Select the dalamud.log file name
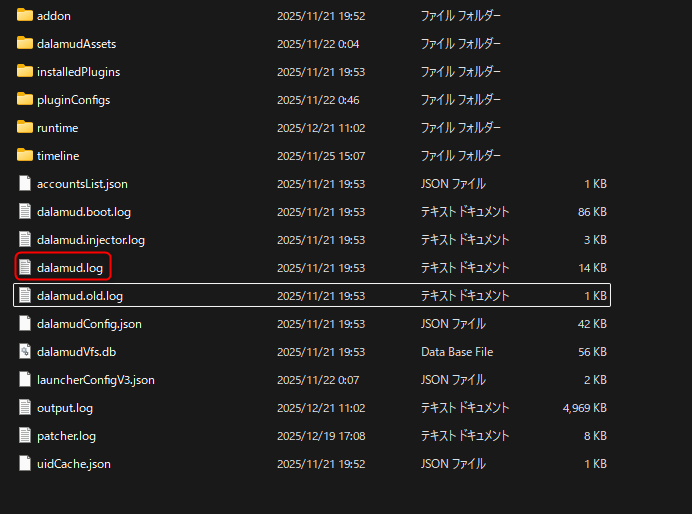 70,268
